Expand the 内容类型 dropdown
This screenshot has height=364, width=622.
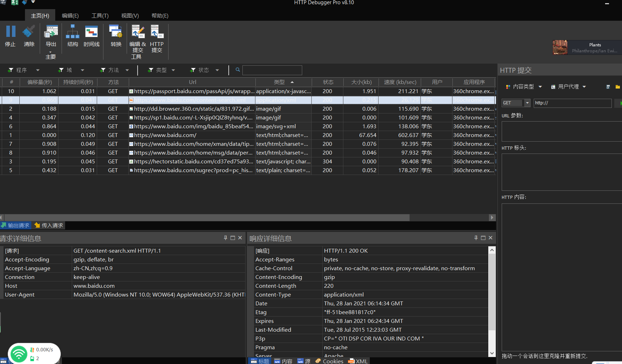tap(540, 87)
